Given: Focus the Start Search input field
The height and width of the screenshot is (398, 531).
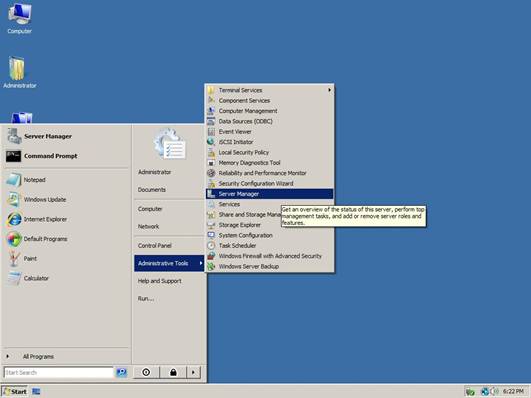Looking at the screenshot, I should pyautogui.click(x=59, y=372).
